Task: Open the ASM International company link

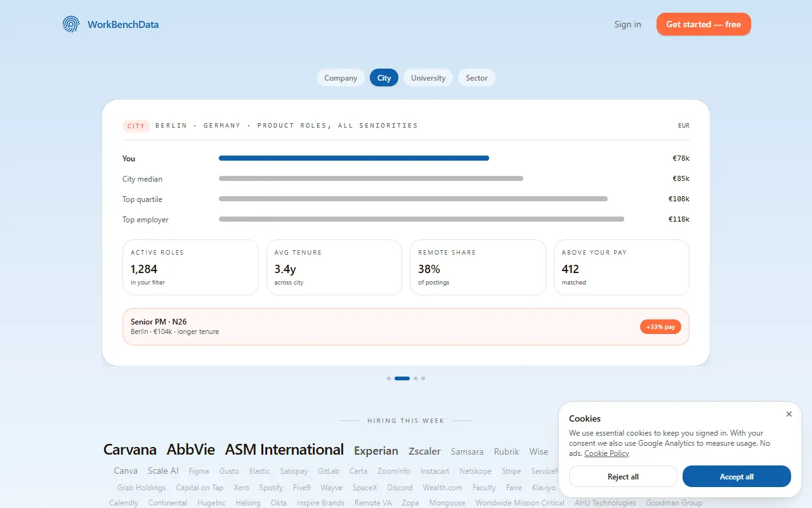Action: (284, 450)
